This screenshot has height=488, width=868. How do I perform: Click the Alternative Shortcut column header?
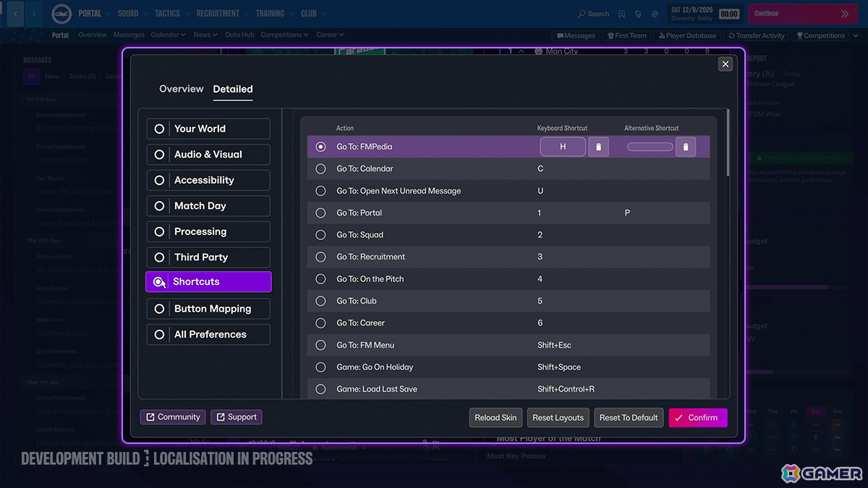(651, 128)
